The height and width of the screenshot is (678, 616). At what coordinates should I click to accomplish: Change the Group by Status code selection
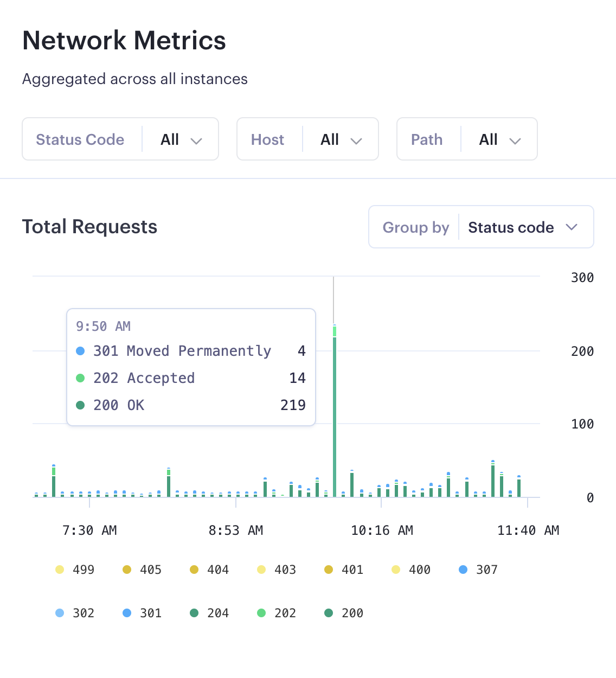(x=522, y=227)
